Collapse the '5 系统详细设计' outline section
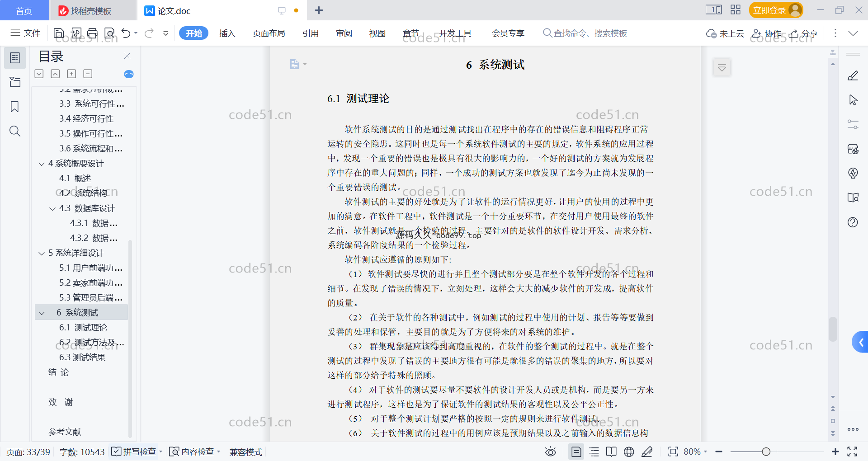 coord(41,253)
